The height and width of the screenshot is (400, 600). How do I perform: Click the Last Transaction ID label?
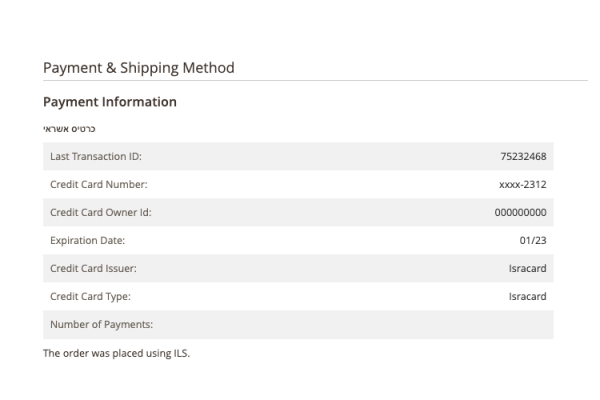pyautogui.click(x=96, y=156)
